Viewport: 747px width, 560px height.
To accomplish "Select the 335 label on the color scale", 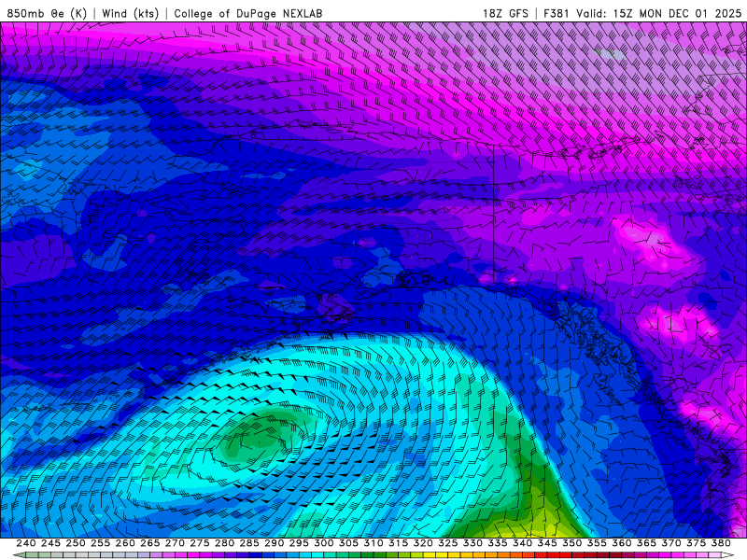I will (497, 543).
